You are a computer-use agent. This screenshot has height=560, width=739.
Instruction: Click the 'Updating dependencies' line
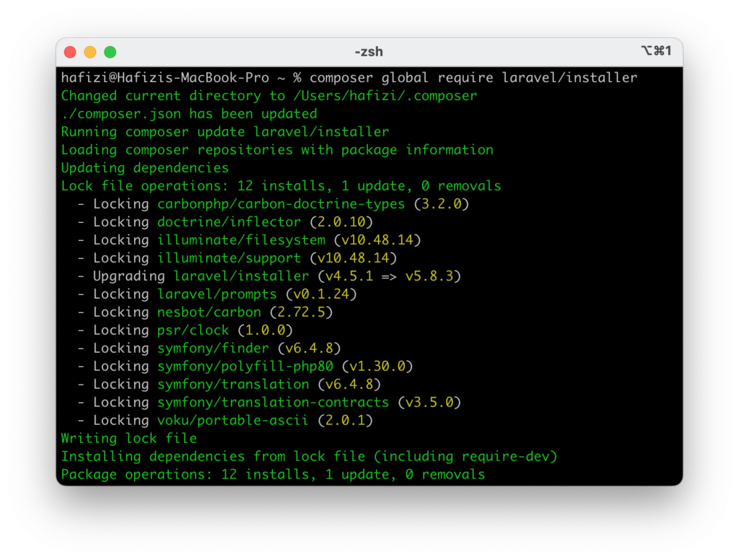(x=144, y=168)
